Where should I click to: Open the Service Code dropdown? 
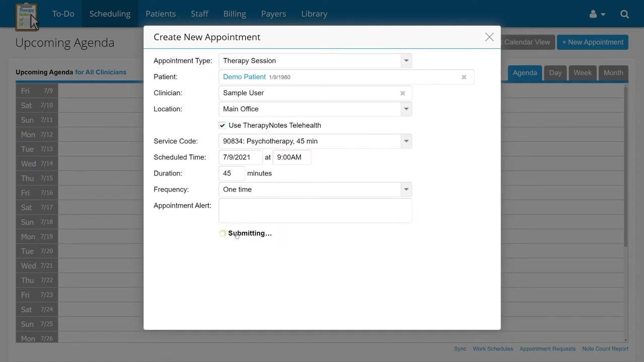coord(406,141)
